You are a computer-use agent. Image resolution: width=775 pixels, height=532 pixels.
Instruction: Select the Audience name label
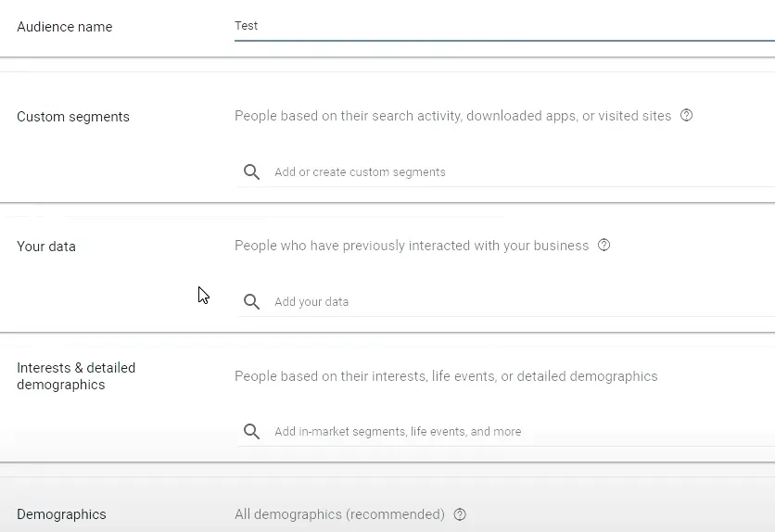[x=65, y=27]
